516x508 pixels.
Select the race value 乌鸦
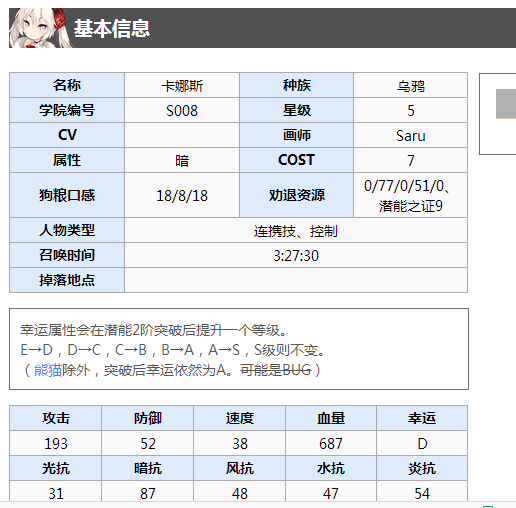point(411,86)
